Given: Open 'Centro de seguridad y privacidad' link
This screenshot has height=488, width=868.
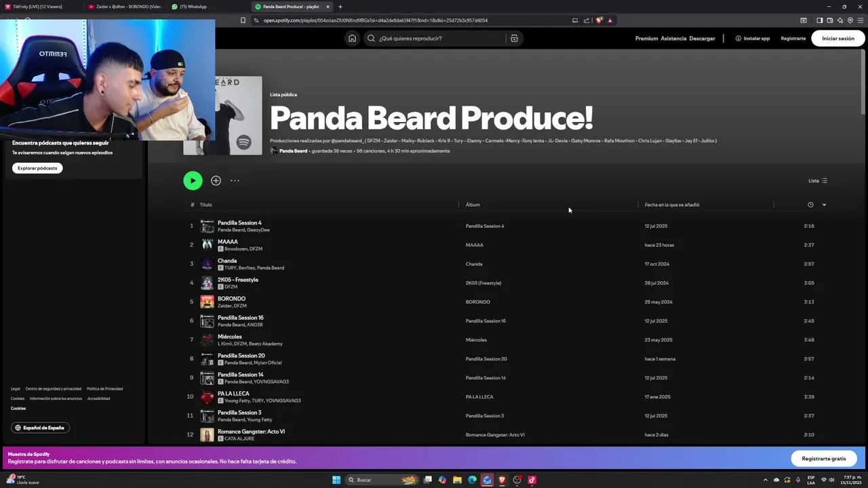Looking at the screenshot, I should coord(54,389).
